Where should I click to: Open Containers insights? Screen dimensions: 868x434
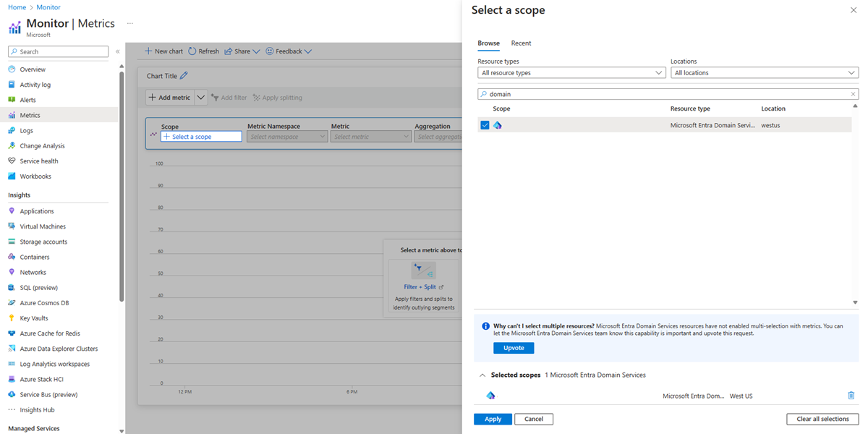pos(35,257)
